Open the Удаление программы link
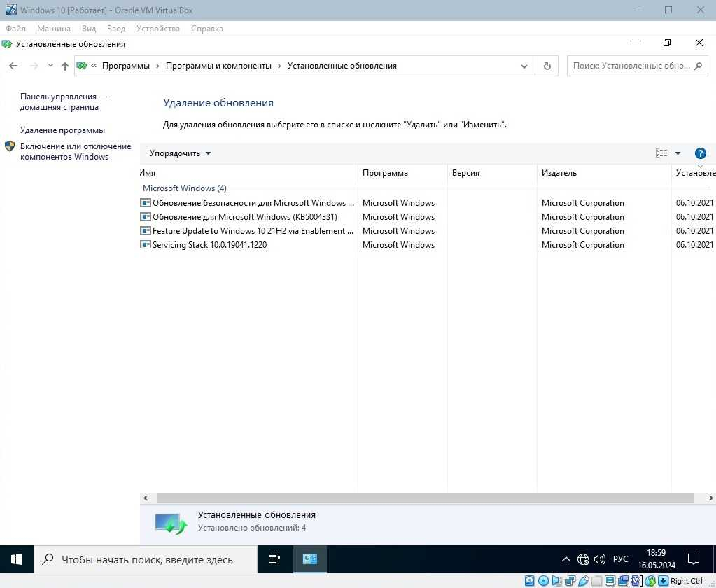This screenshot has width=716, height=588. pyautogui.click(x=62, y=131)
